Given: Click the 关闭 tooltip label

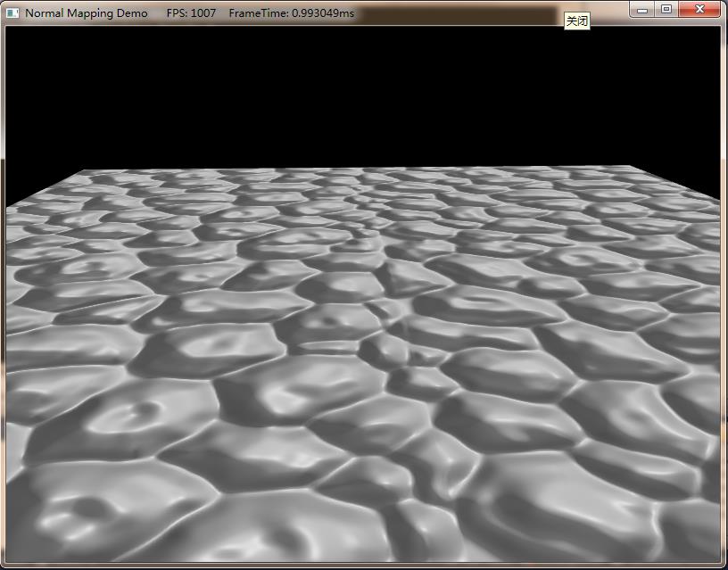Looking at the screenshot, I should pyautogui.click(x=577, y=21).
